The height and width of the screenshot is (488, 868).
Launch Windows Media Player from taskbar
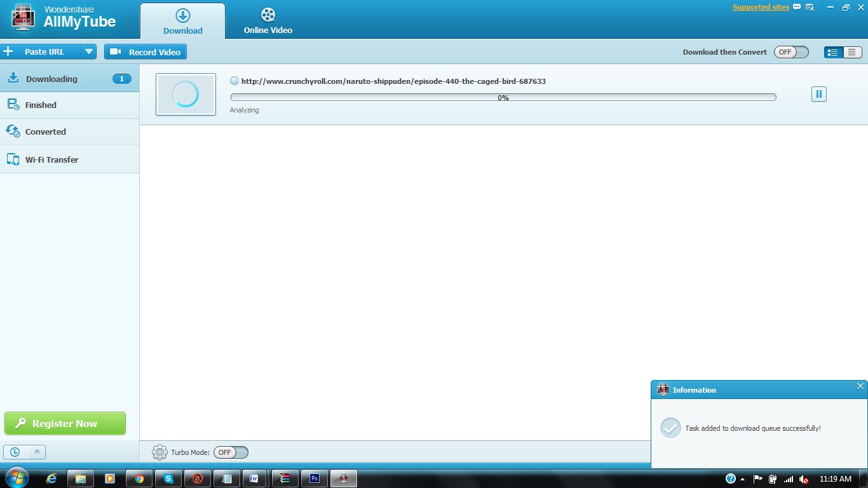pos(110,478)
